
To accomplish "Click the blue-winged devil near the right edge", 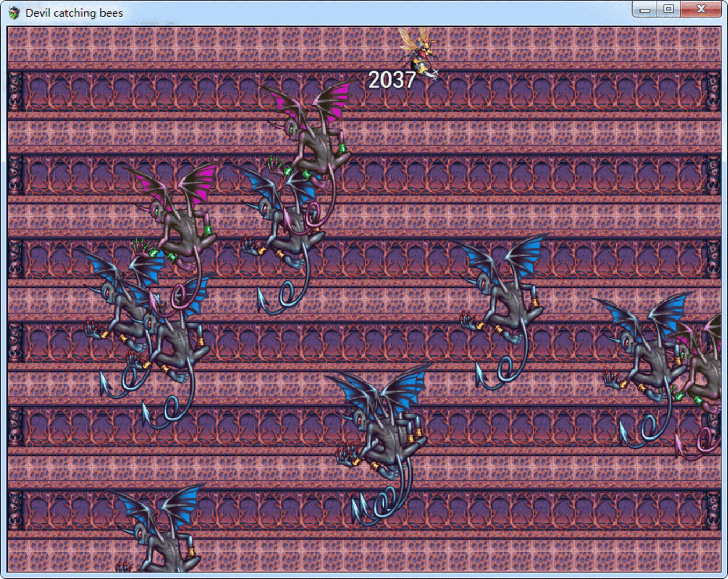I will coord(644,354).
